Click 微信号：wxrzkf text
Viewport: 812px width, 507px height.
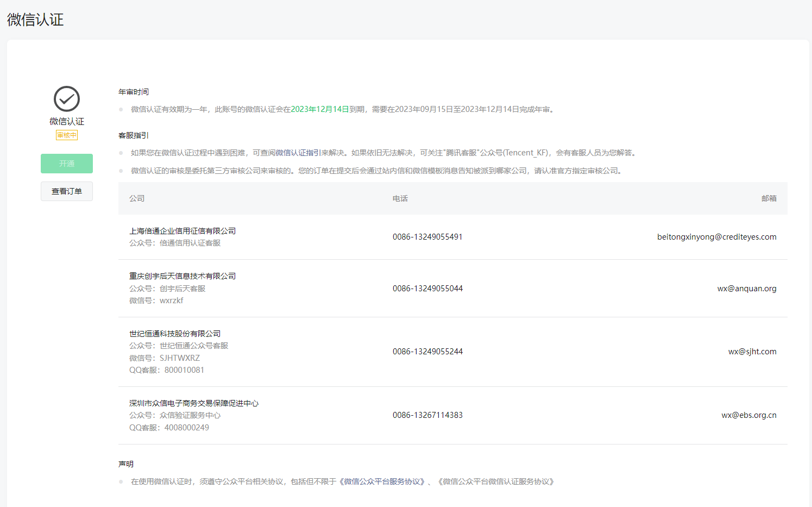coord(156,301)
